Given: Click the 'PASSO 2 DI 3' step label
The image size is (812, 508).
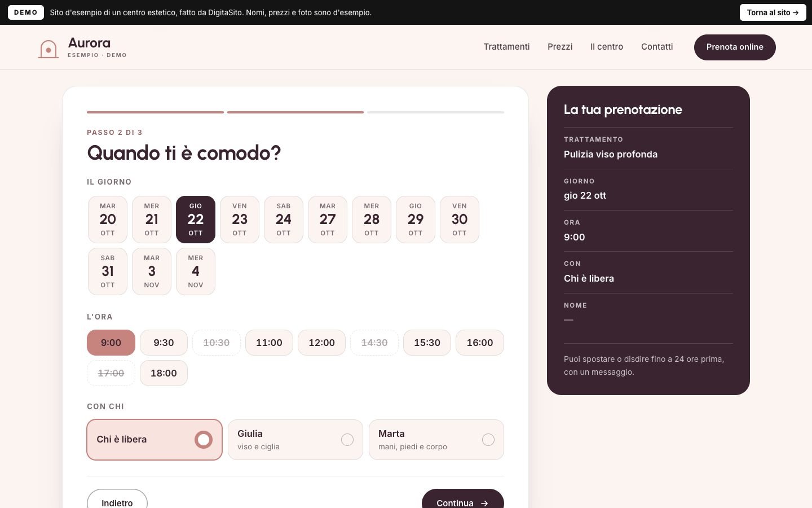Looking at the screenshot, I should tap(114, 133).
